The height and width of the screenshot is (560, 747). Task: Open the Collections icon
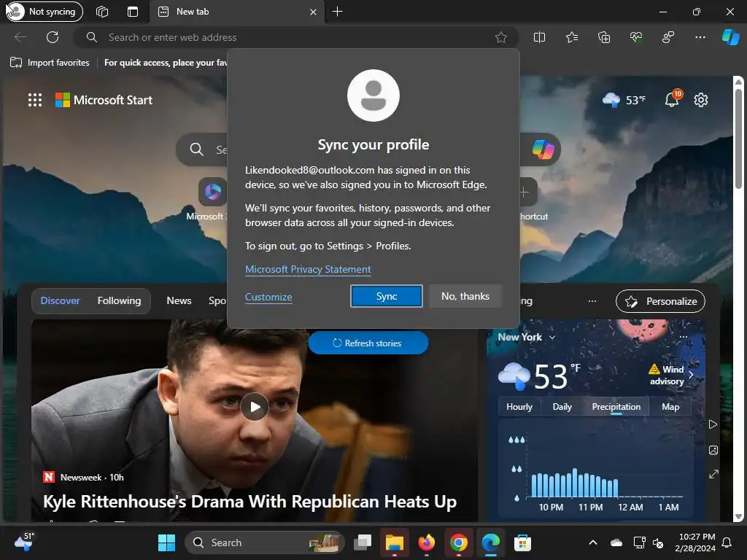pos(603,37)
